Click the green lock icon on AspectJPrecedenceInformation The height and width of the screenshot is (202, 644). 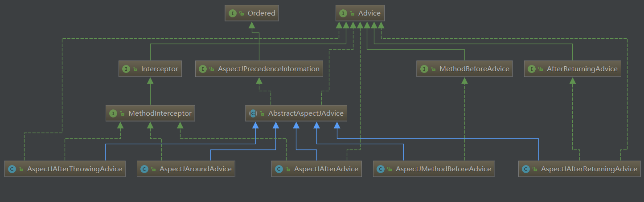[x=212, y=69]
